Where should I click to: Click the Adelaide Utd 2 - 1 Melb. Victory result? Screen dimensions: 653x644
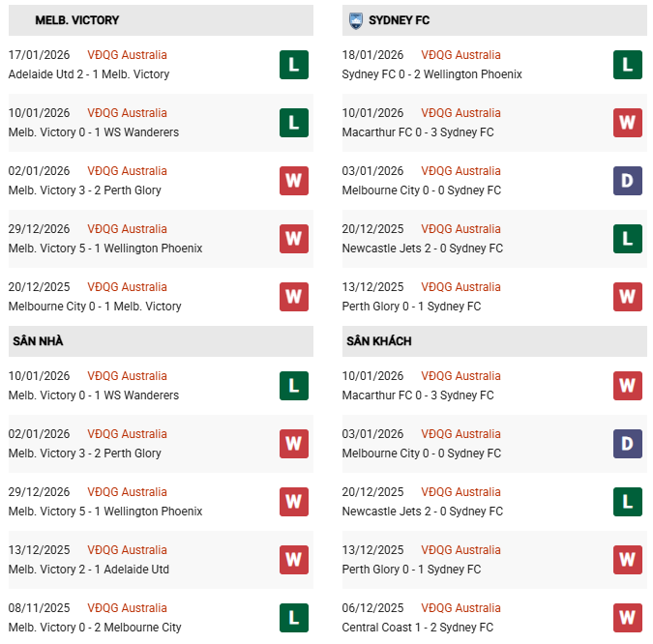click(88, 74)
